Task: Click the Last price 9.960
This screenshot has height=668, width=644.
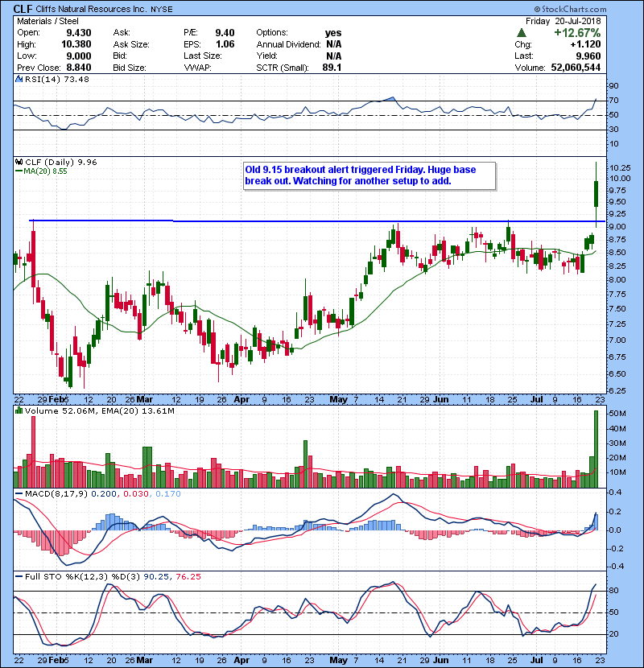Action: [x=588, y=56]
